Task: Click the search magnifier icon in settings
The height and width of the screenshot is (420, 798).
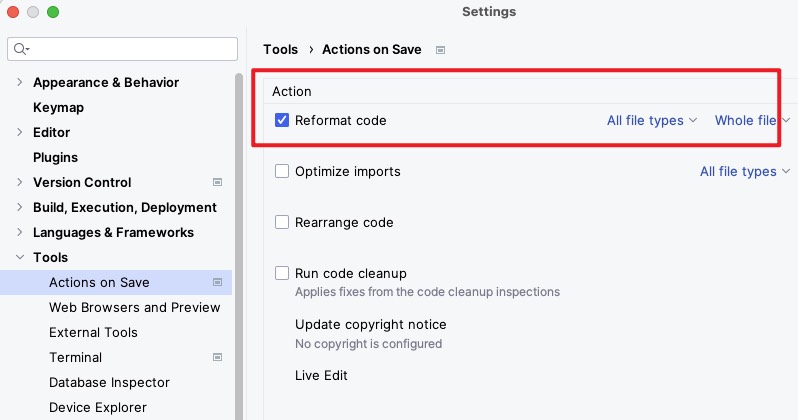Action: pos(21,49)
